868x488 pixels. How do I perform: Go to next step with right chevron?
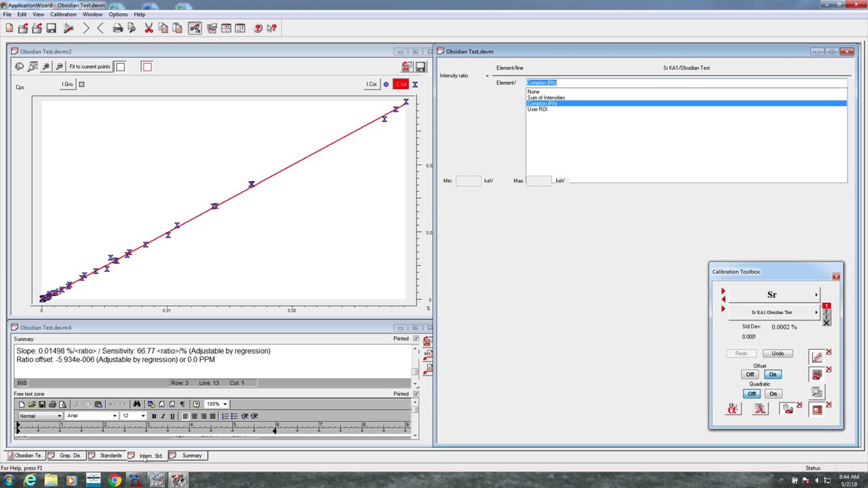coord(86,28)
